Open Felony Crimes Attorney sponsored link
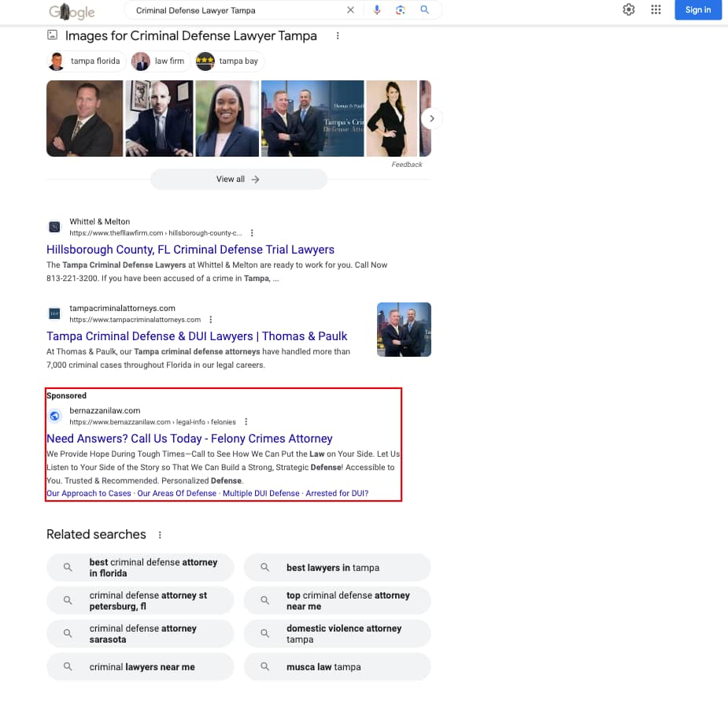 coord(190,439)
